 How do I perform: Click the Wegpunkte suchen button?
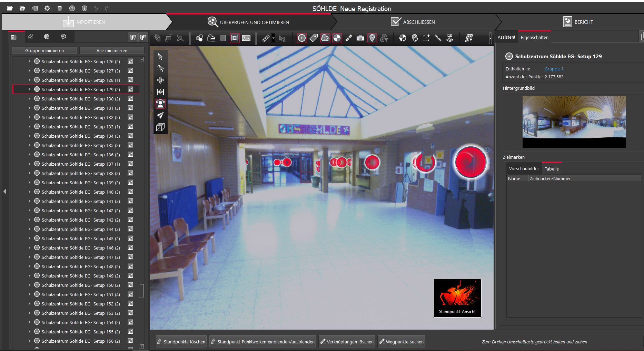pyautogui.click(x=401, y=342)
